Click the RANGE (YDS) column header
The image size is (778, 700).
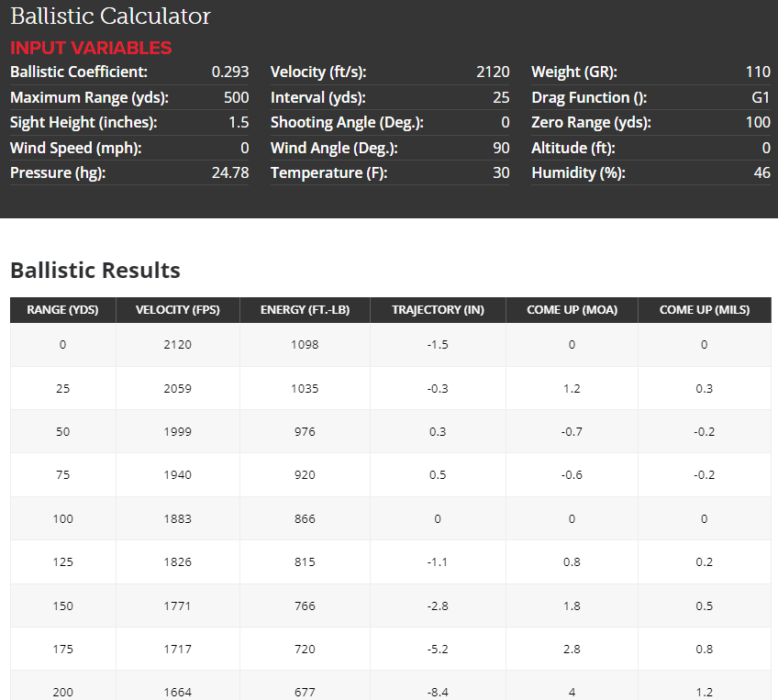(x=63, y=310)
